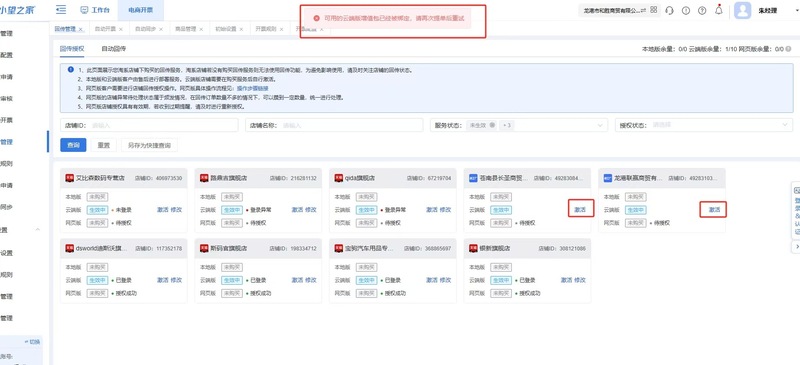Click the error icon in the red alert
Image resolution: width=800 pixels, height=365 pixels.
point(316,18)
